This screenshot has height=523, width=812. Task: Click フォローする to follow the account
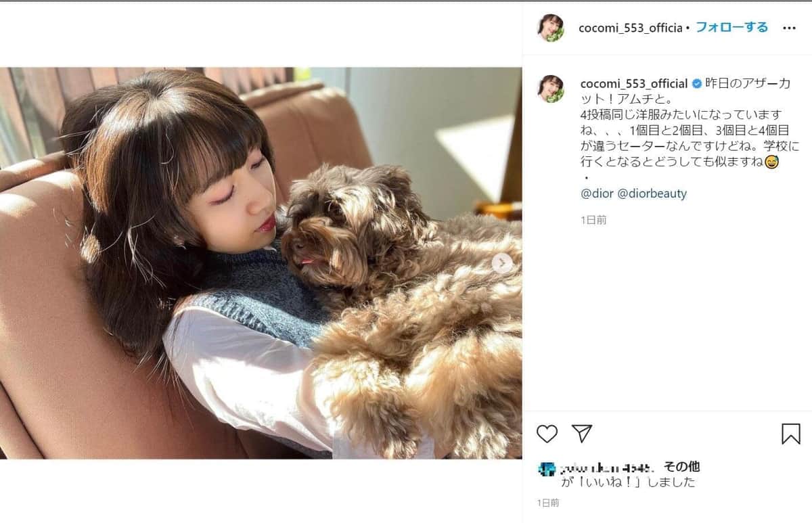[731, 27]
